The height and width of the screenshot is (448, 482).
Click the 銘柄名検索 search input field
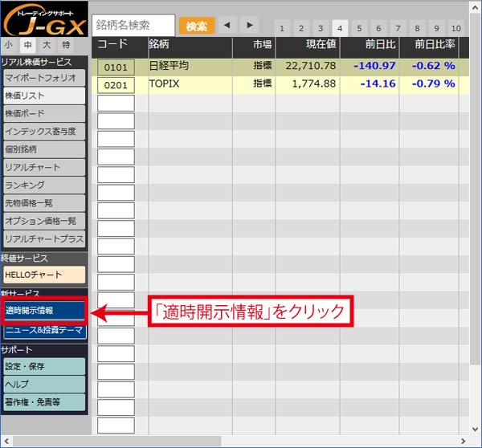[x=133, y=26]
